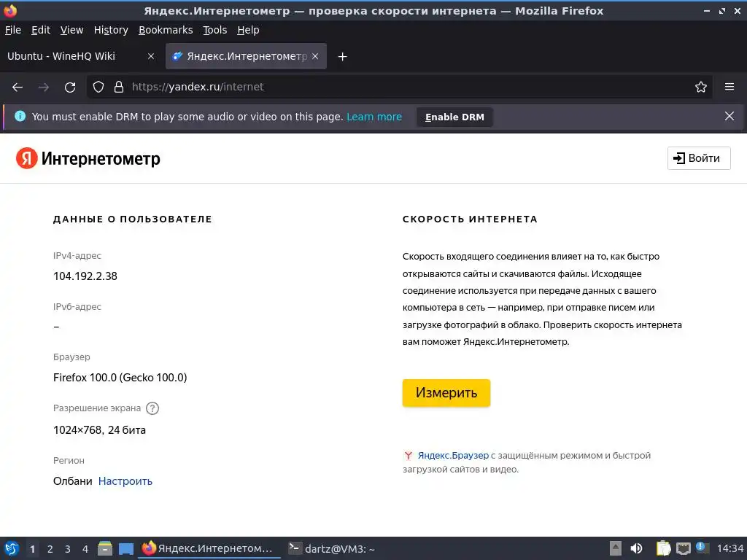This screenshot has height=560, width=747.
Task: Go back with the browser back arrow
Action: click(18, 87)
